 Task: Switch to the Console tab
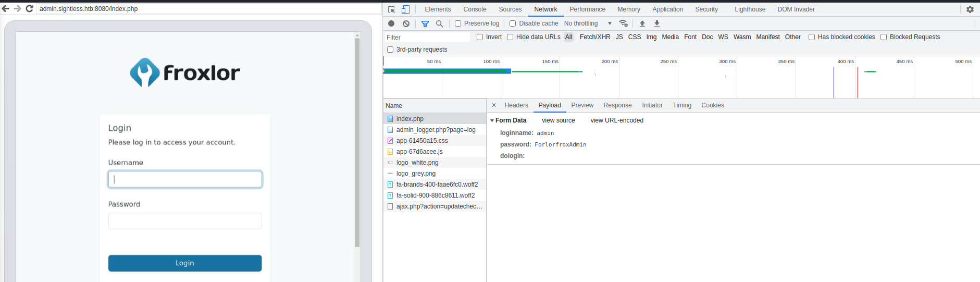[x=475, y=9]
